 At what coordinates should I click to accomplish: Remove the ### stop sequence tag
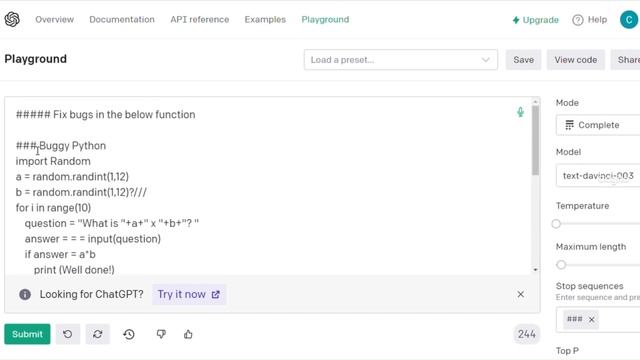point(591,320)
